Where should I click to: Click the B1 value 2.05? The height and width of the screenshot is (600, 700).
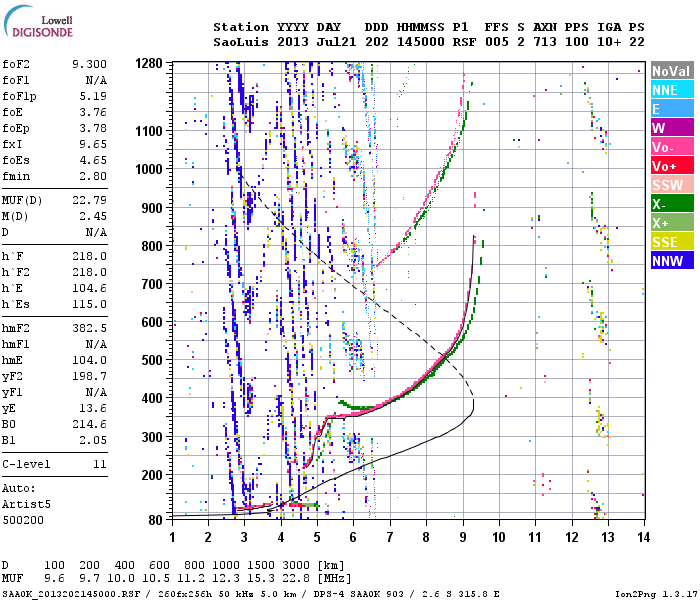[93, 441]
